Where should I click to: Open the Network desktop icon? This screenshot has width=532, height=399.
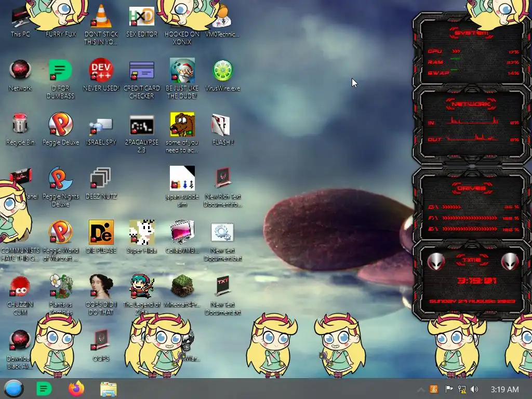(x=20, y=75)
